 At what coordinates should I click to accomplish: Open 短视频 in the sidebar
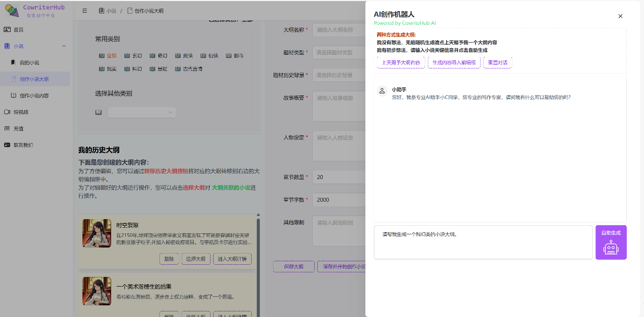pos(36,112)
